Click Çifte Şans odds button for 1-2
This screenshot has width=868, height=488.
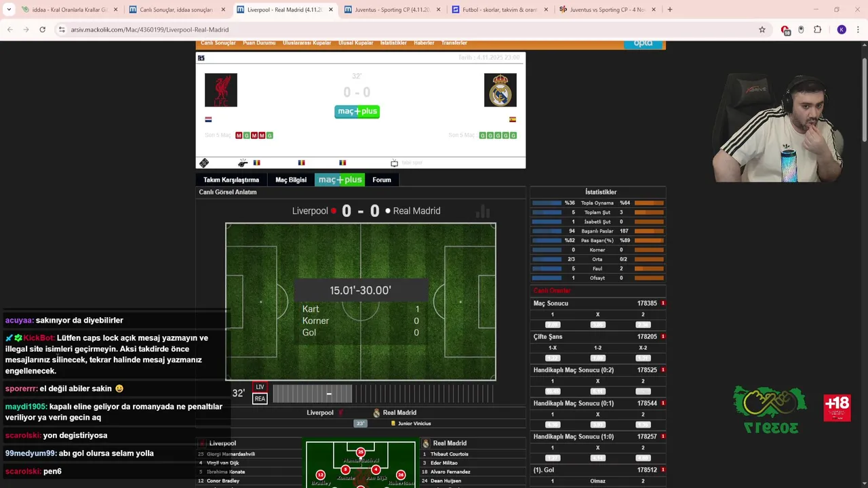pyautogui.click(x=597, y=358)
